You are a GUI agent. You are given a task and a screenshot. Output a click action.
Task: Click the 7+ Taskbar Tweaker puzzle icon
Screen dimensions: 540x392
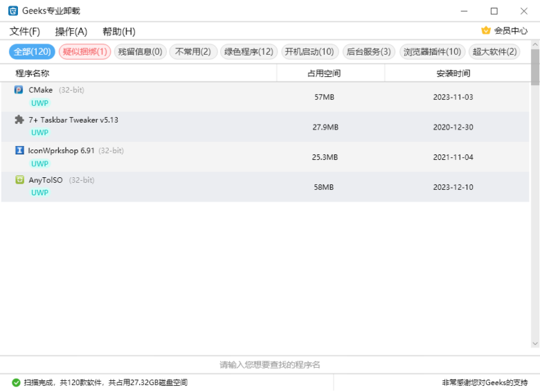point(19,120)
